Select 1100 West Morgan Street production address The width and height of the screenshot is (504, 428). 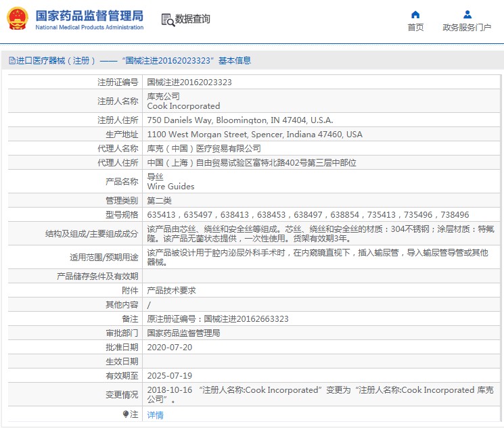[x=254, y=135]
